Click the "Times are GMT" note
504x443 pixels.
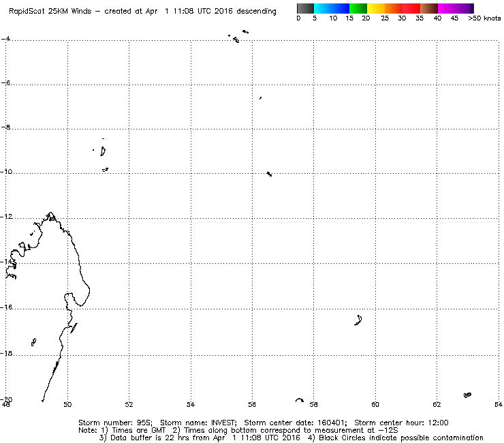(138, 431)
